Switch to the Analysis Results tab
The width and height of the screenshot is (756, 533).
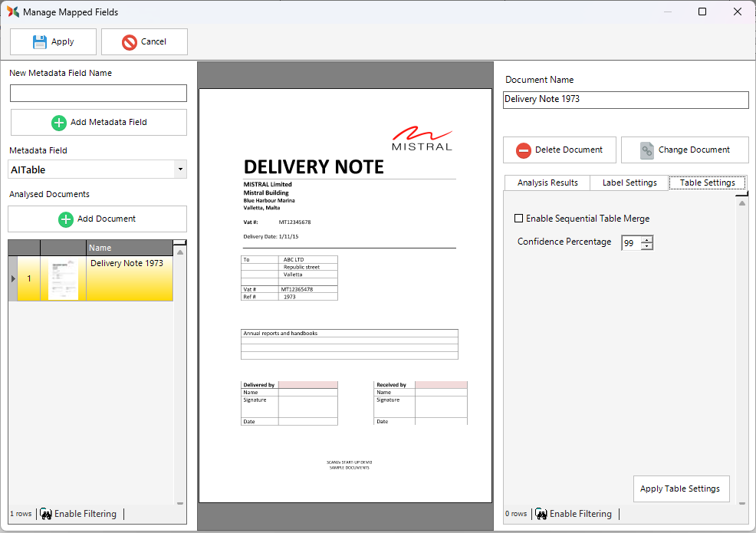tap(547, 183)
